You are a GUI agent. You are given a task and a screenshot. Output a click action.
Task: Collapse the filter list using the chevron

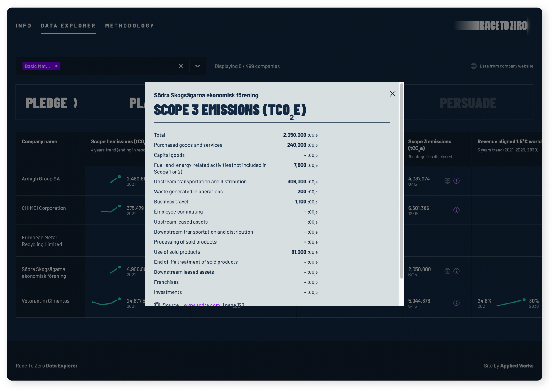(x=197, y=66)
